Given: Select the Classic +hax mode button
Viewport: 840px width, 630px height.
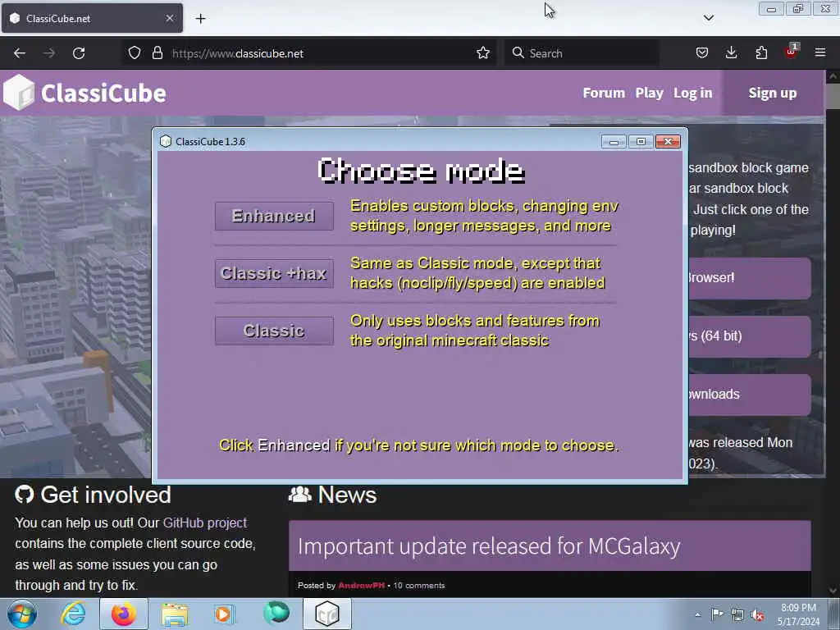Looking at the screenshot, I should (274, 273).
